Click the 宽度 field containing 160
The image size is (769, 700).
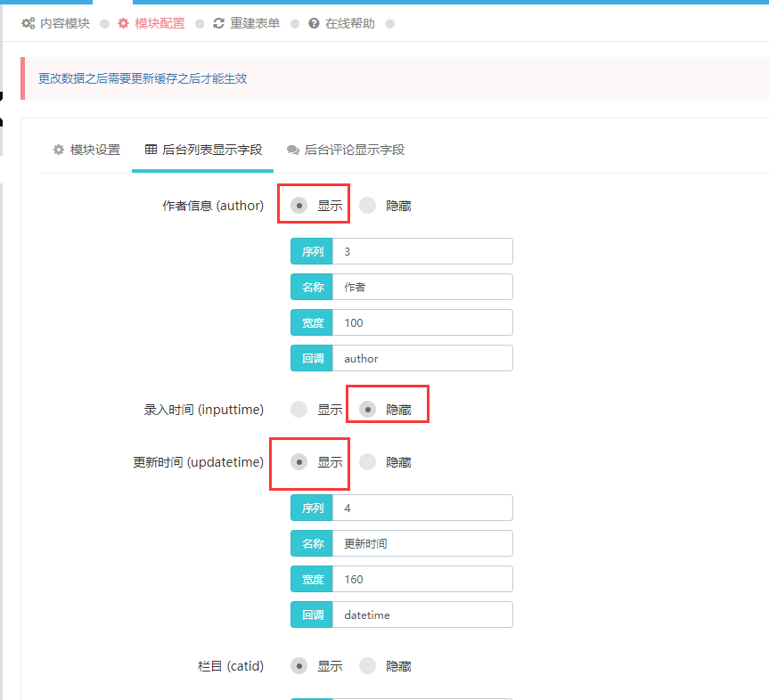coord(422,580)
